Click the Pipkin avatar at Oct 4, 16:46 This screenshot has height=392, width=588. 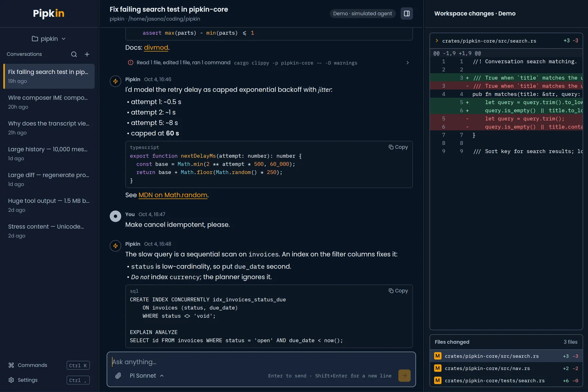(115, 81)
